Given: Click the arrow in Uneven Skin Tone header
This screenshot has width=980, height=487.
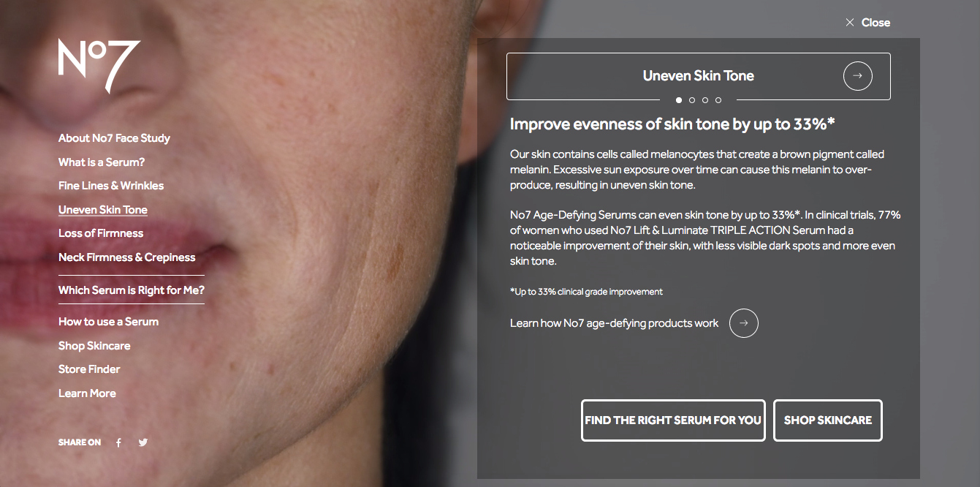Looking at the screenshot, I should point(857,75).
